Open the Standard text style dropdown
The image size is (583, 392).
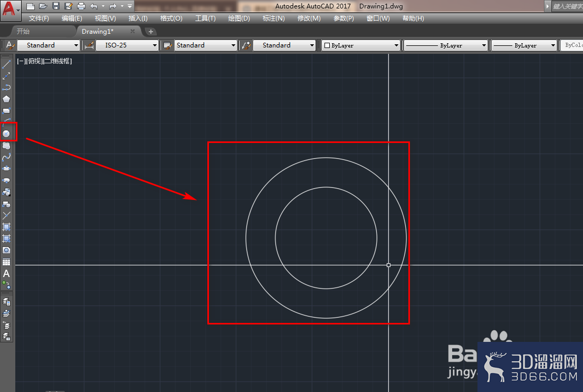pyautogui.click(x=49, y=45)
